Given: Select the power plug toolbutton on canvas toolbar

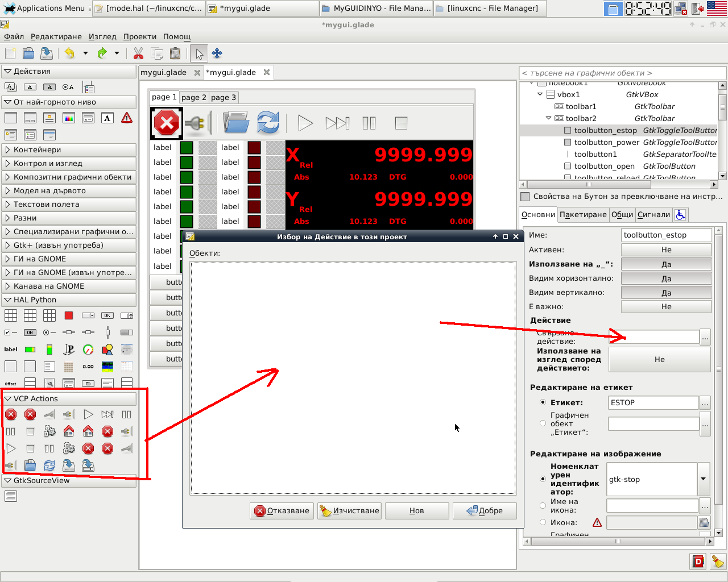Looking at the screenshot, I should (x=198, y=123).
